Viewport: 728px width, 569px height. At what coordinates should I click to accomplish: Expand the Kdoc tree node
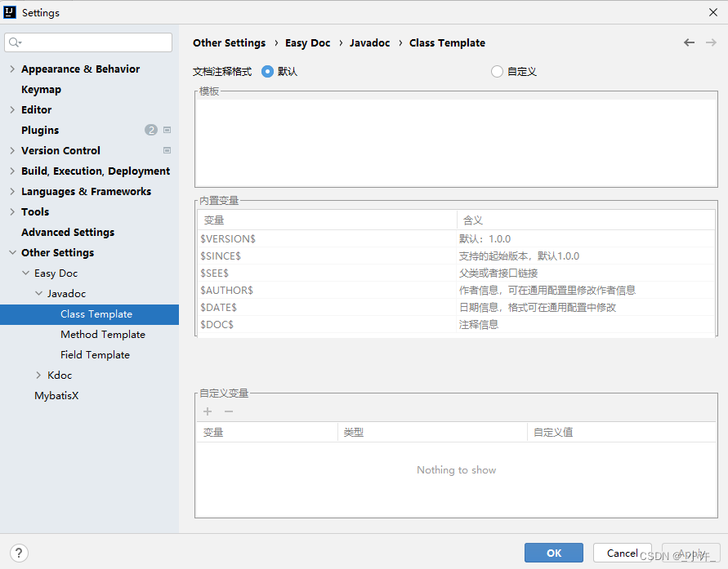[x=37, y=375]
